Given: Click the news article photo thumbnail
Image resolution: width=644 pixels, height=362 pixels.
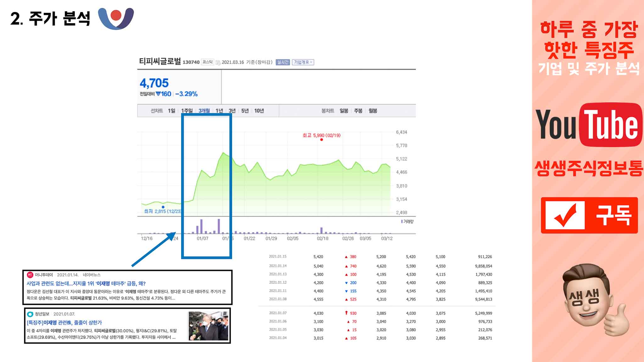Looking at the screenshot, I should tap(208, 326).
